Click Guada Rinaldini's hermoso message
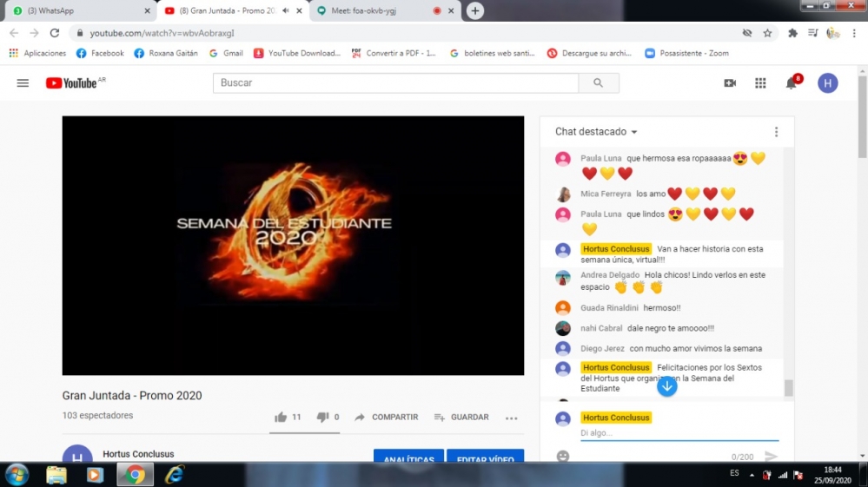 [662, 308]
